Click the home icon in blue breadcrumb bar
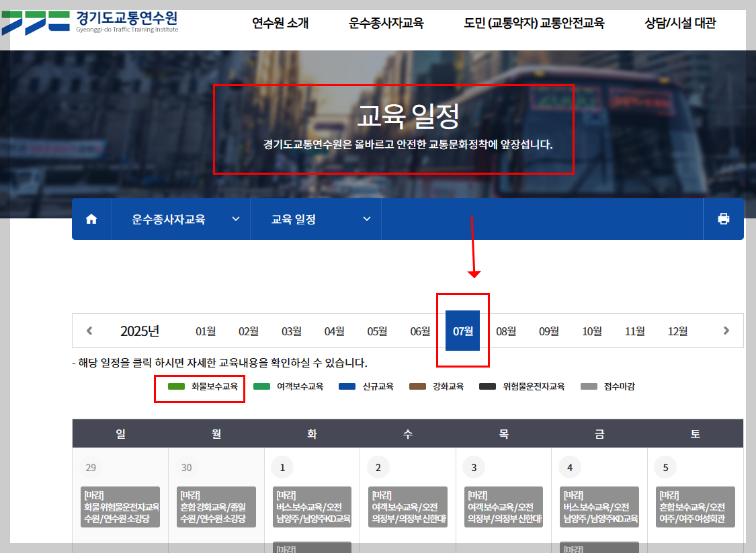This screenshot has height=553, width=756. point(91,219)
